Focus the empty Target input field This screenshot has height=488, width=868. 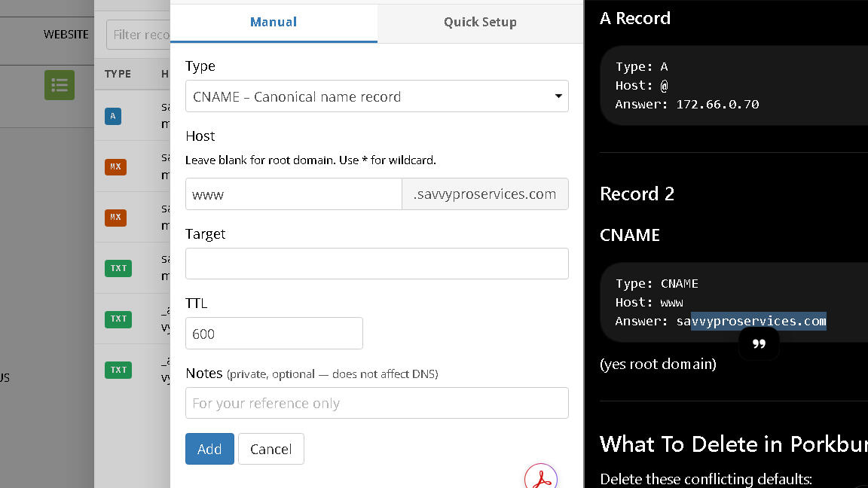coord(376,264)
